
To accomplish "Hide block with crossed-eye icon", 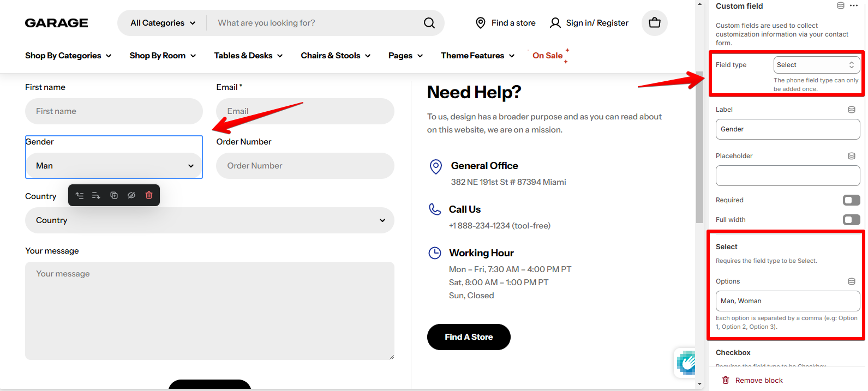I will pos(131,195).
